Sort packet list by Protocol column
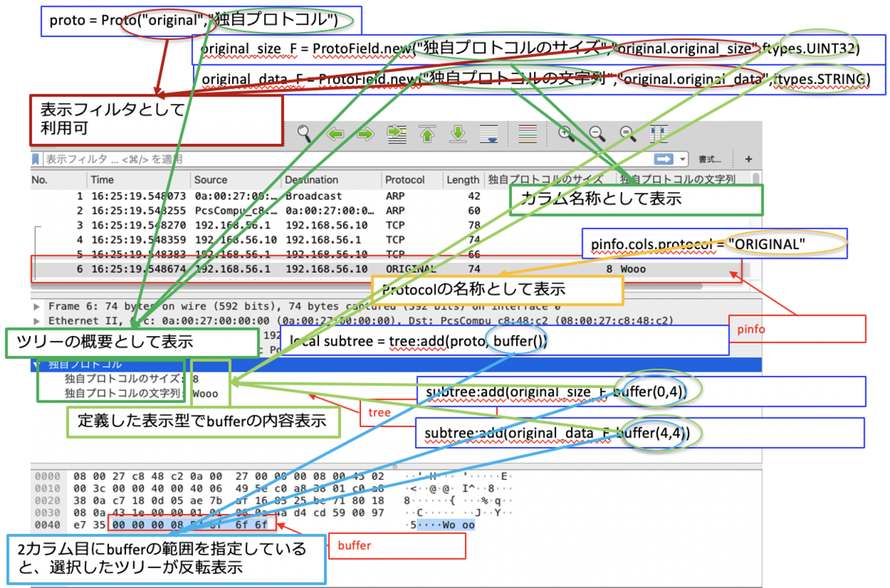Viewport: 890px width, 588px height. (x=404, y=179)
